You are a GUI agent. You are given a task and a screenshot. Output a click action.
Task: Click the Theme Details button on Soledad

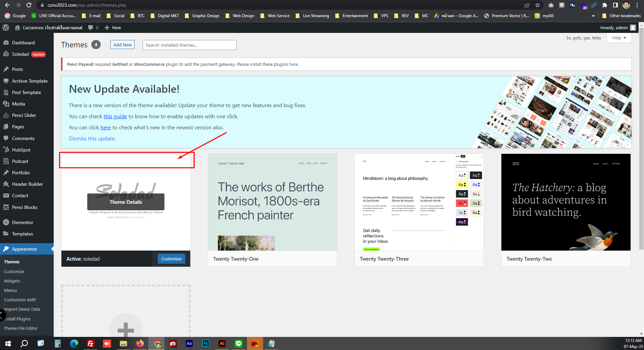(126, 202)
